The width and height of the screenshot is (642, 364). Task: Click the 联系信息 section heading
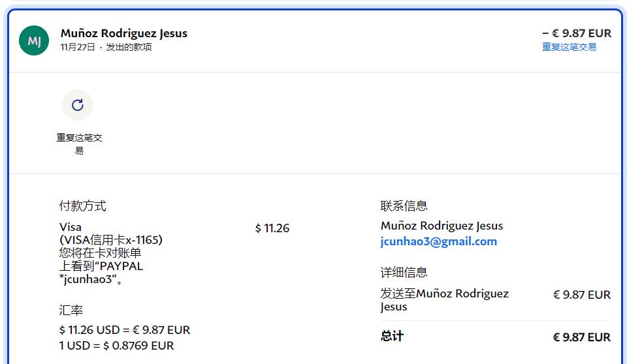click(404, 206)
